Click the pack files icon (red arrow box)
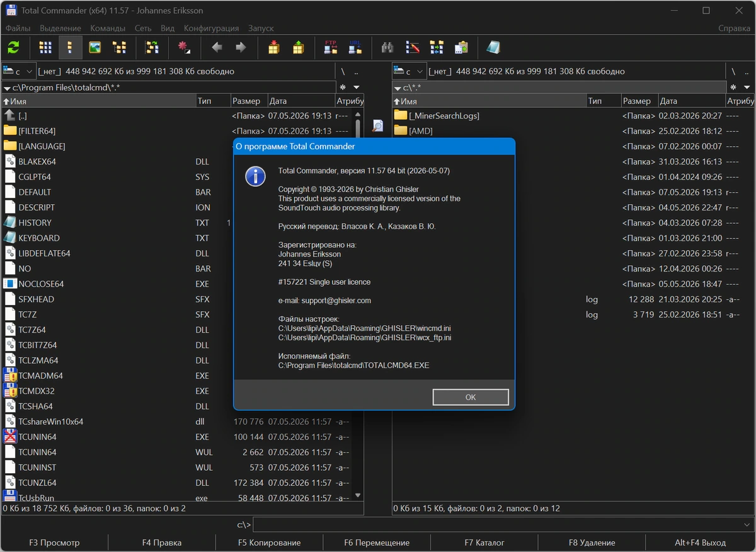 coord(273,47)
